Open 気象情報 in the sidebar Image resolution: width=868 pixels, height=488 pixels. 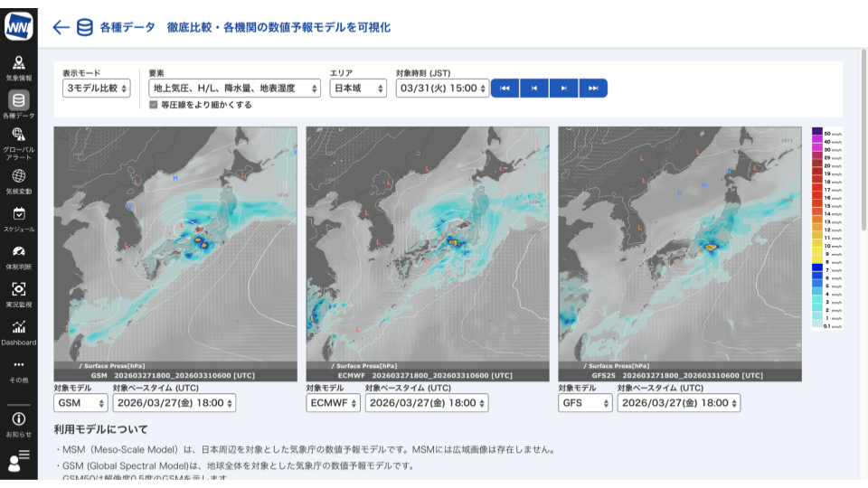(19, 67)
